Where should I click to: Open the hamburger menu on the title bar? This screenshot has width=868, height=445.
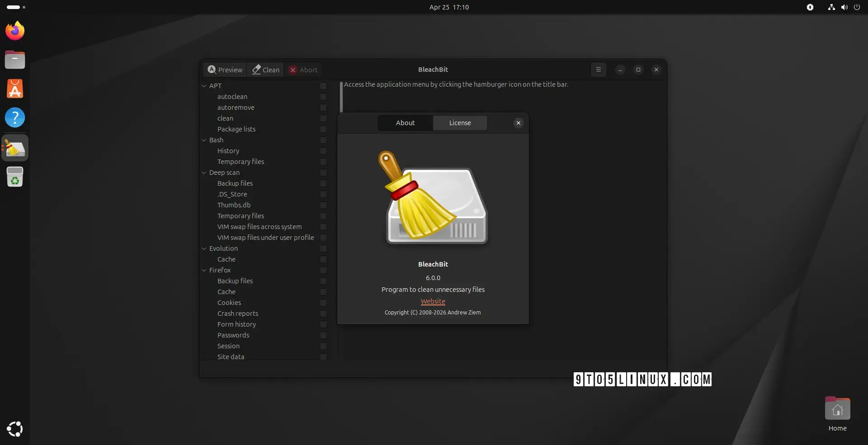598,70
